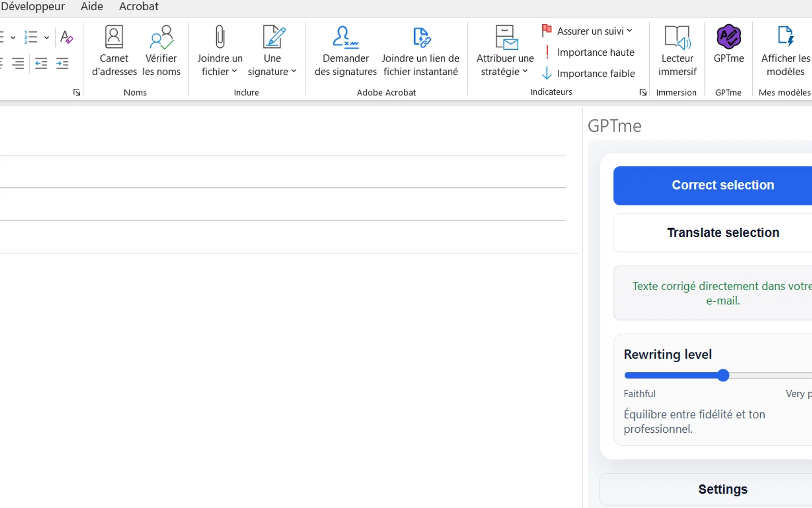The width and height of the screenshot is (812, 508).
Task: Open the GPTme Settings button
Action: pyautogui.click(x=706, y=489)
